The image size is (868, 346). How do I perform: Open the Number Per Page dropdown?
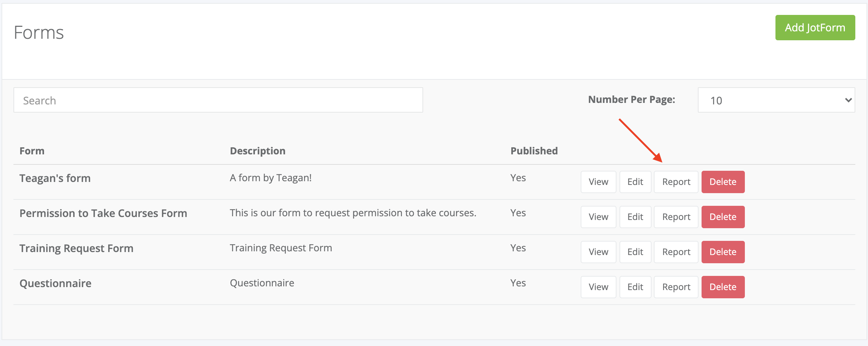point(776,100)
